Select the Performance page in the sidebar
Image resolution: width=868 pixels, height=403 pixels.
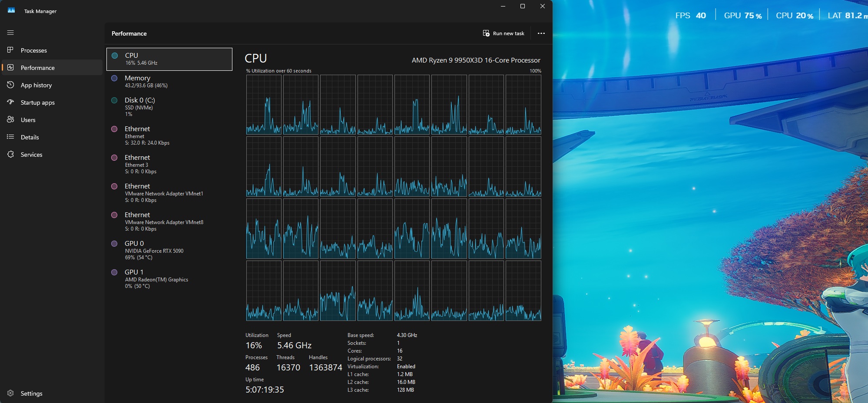tap(52, 68)
